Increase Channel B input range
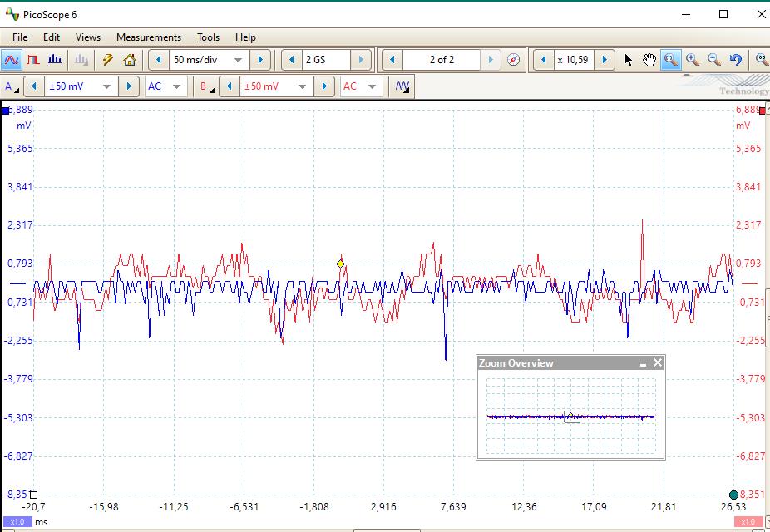This screenshot has width=770, height=532. [324, 86]
